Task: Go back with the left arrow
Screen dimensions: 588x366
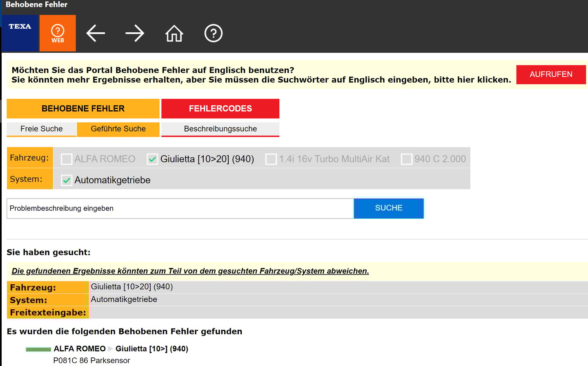Action: click(96, 33)
